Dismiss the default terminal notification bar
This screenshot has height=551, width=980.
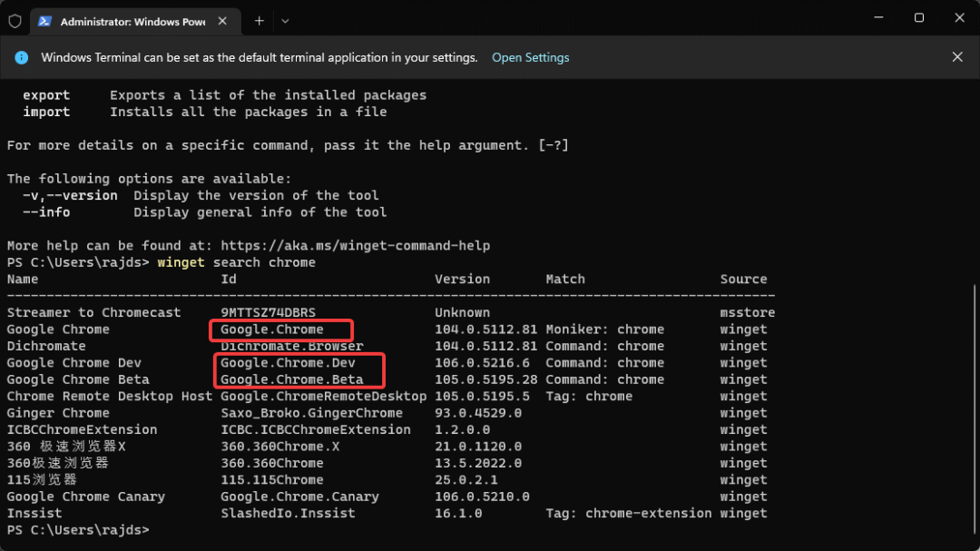957,57
